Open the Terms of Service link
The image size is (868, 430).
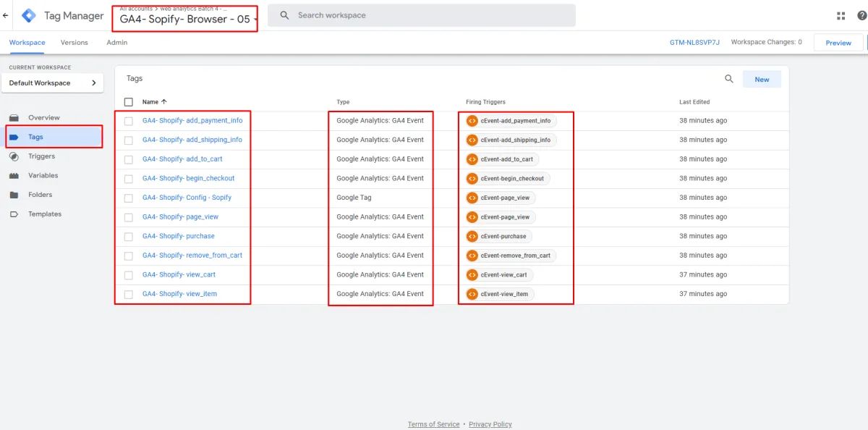pos(433,424)
